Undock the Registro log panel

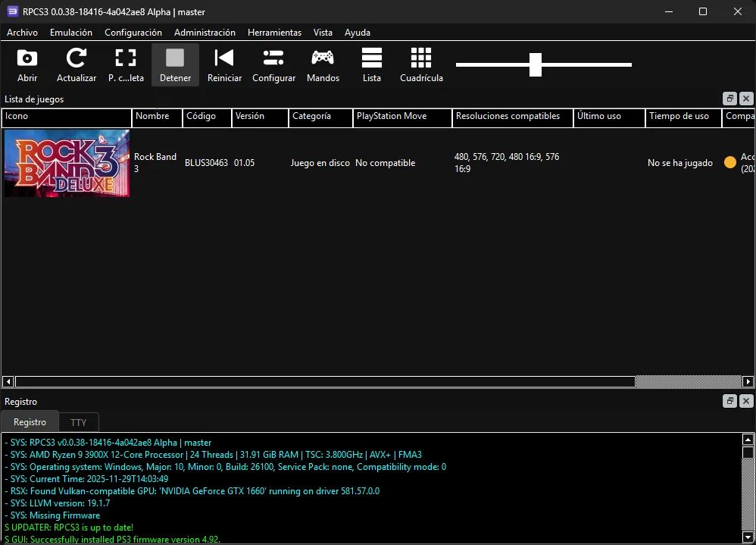pyautogui.click(x=729, y=401)
